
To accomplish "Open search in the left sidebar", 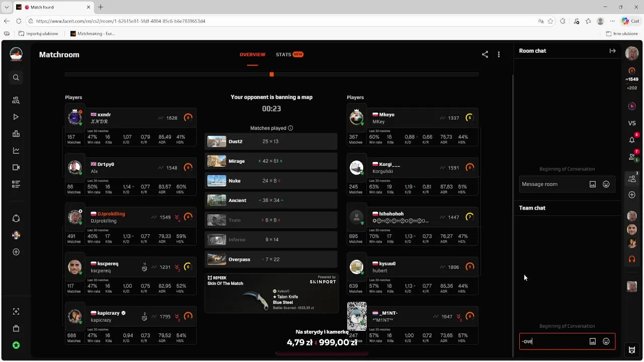I will tap(16, 77).
